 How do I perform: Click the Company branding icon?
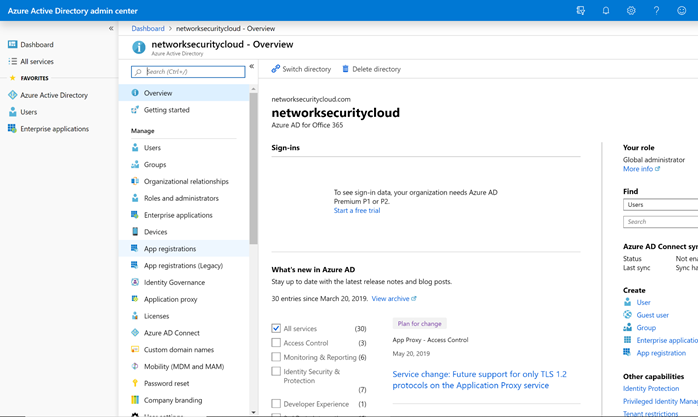pyautogui.click(x=135, y=400)
